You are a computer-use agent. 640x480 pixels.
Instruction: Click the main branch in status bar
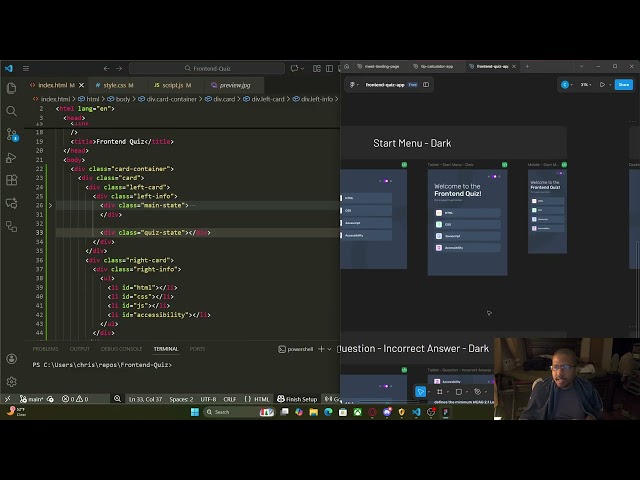(x=32, y=399)
